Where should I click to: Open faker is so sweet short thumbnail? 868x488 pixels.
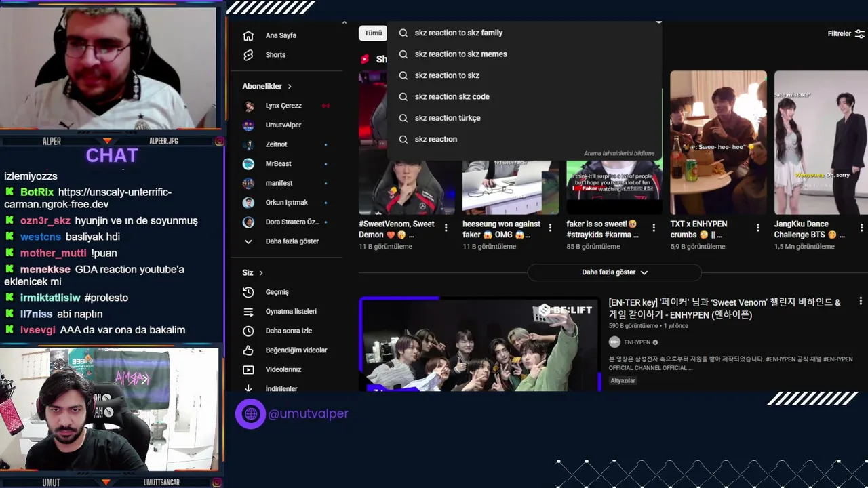614,188
